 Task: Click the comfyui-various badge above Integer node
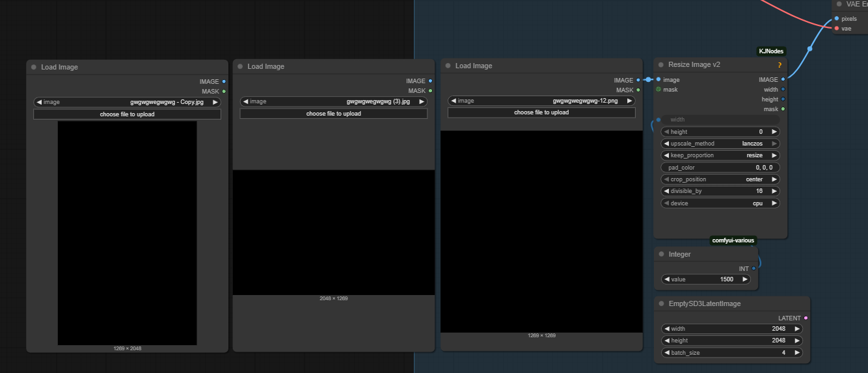(733, 240)
